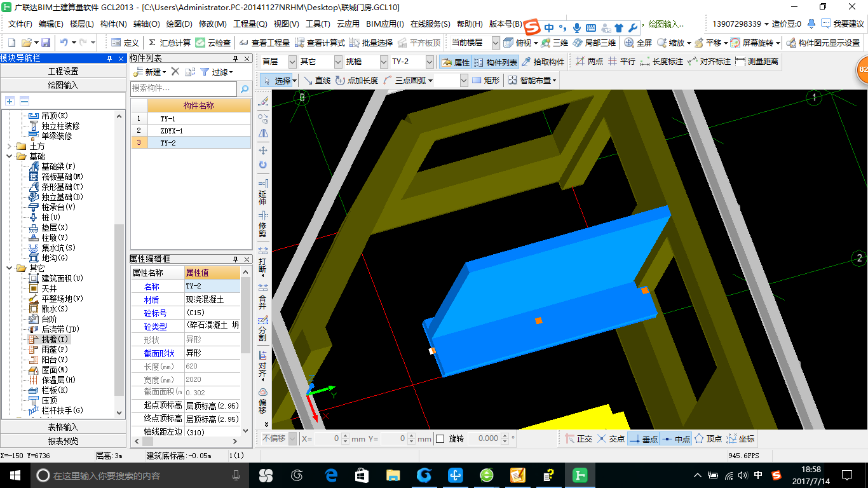The image size is (868, 488).
Task: Toggle the 旋转 rotate checkbox
Action: [440, 438]
